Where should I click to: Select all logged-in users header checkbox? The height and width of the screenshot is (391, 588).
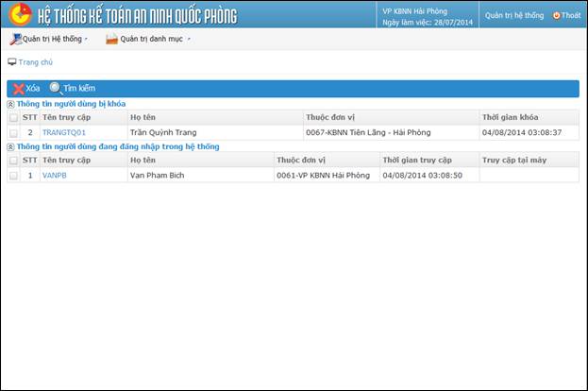coord(13,161)
